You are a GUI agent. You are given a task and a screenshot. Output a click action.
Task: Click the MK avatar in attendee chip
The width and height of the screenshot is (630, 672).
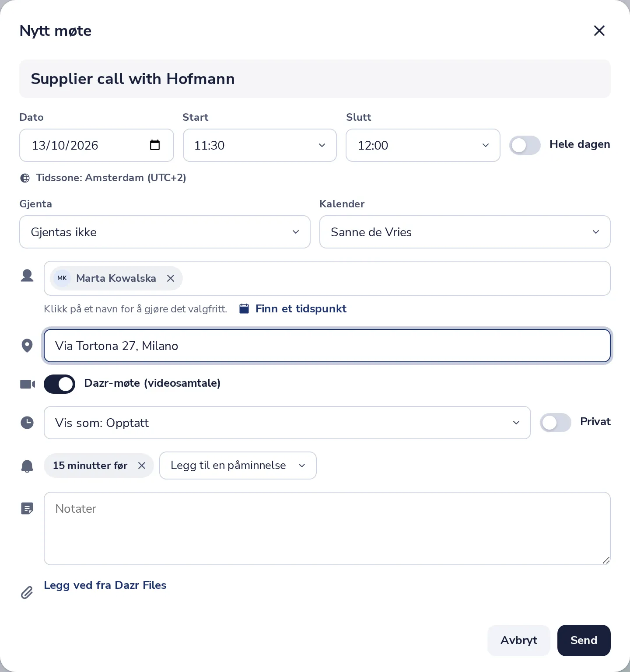pos(62,278)
